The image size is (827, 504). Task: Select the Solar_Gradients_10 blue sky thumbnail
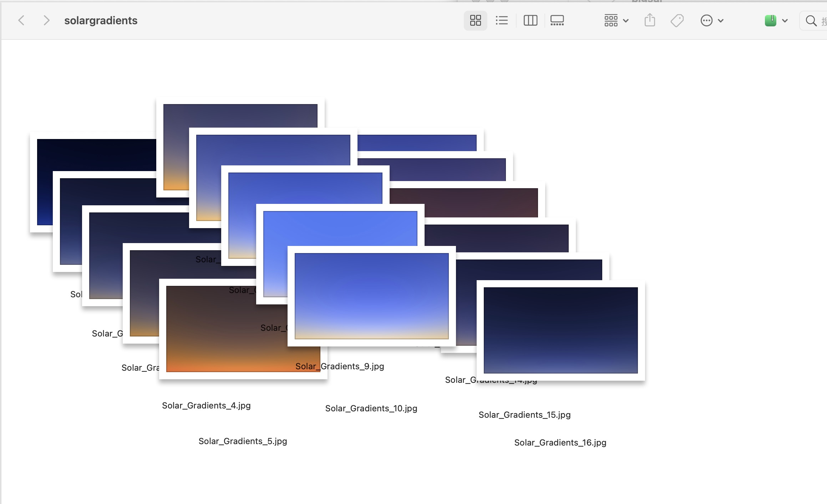click(x=371, y=296)
